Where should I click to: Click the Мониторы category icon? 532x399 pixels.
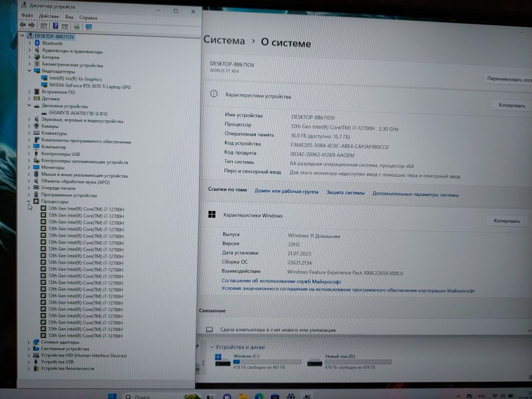click(x=37, y=167)
